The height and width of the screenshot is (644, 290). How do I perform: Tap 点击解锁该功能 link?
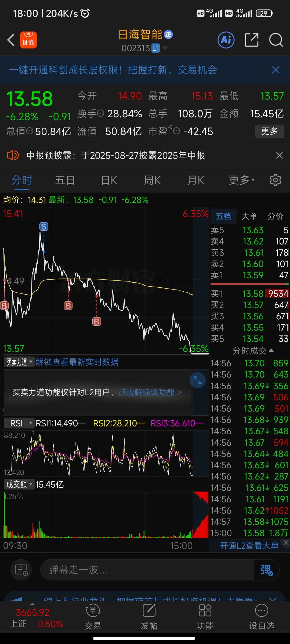click(150, 392)
